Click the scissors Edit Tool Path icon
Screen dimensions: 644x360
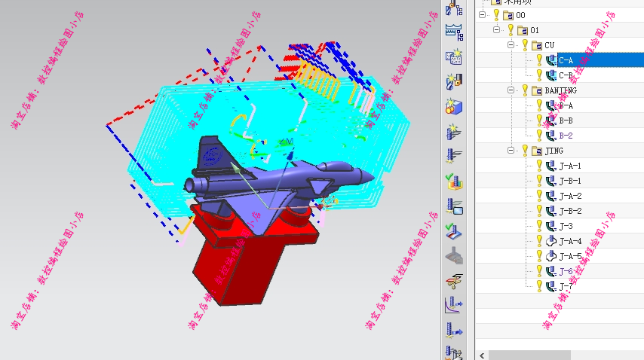454,281
